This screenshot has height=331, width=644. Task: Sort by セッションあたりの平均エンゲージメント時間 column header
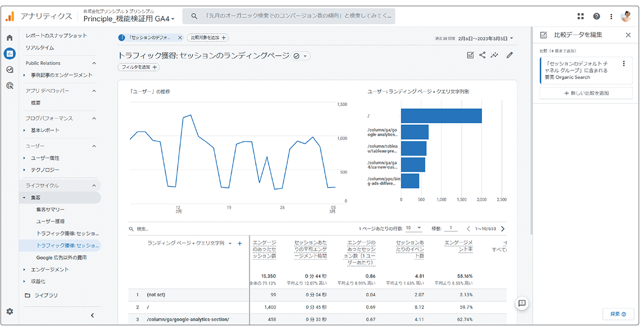tap(311, 250)
